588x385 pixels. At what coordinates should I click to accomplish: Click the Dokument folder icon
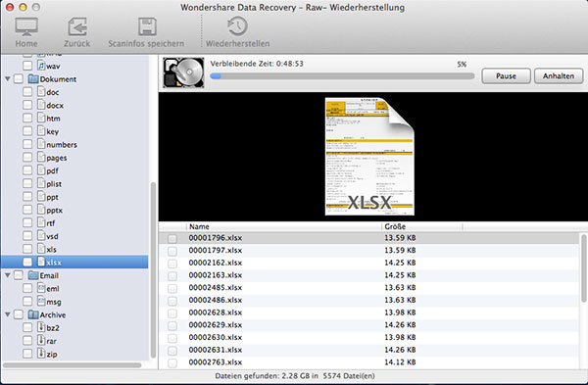(x=33, y=79)
